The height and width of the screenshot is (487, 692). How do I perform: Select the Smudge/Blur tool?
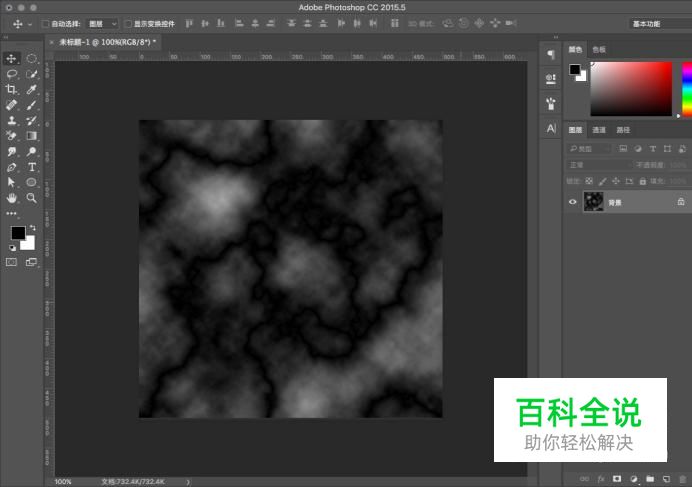click(x=11, y=151)
